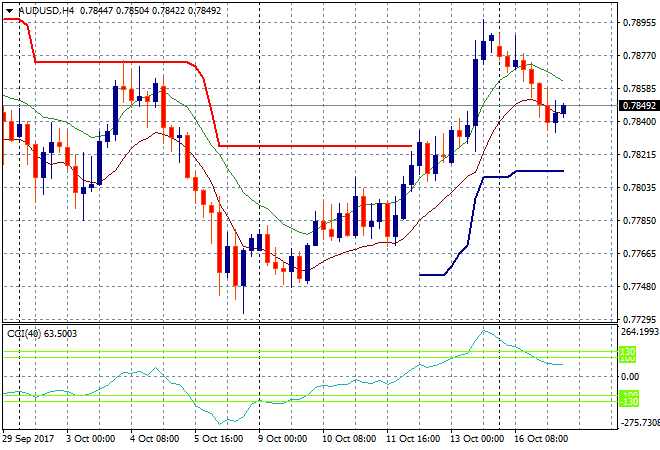Screen dimensions: 660x450
Task: Click the -275.7308 CCI scale value
Action: [640, 423]
